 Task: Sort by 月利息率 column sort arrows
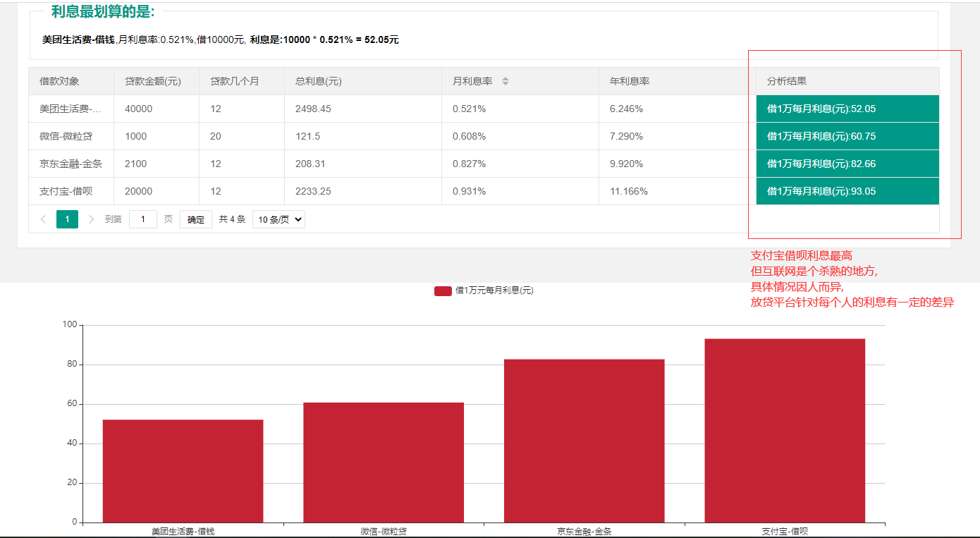[x=506, y=82]
